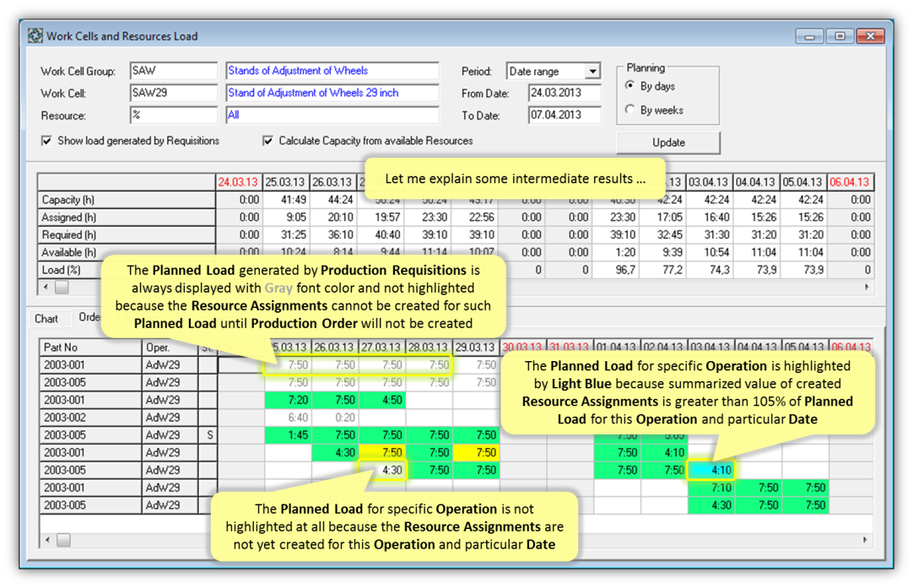Click the 74,3 load percentage cell
Viewport: 913px width, 588px height.
click(x=711, y=270)
